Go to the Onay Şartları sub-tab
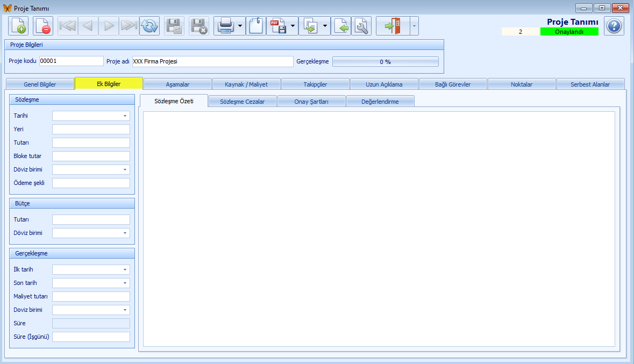Screen dimensions: 634x364 click(311, 102)
